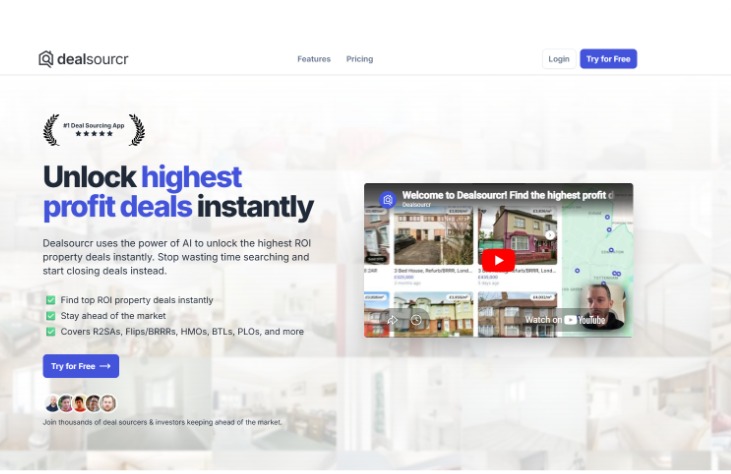Click the green check beside 'Stay ahead of the market'

(x=50, y=316)
